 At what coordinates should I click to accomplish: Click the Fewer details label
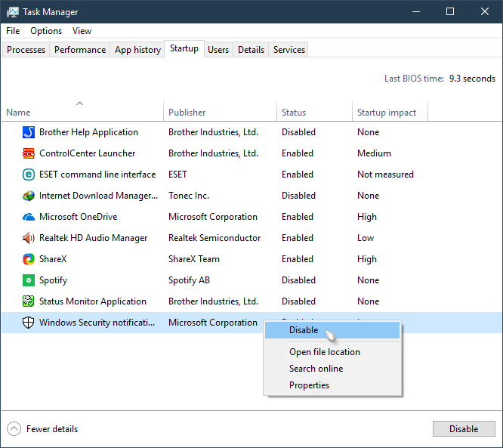tap(52, 429)
